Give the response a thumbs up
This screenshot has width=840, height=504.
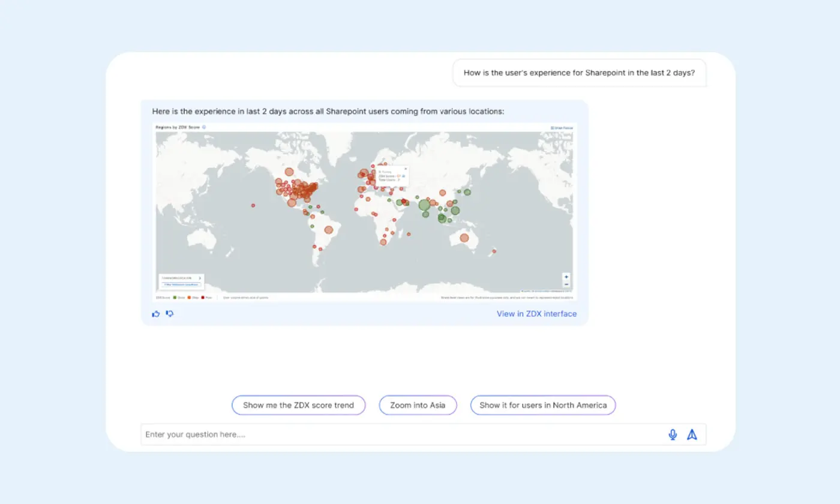pyautogui.click(x=156, y=314)
